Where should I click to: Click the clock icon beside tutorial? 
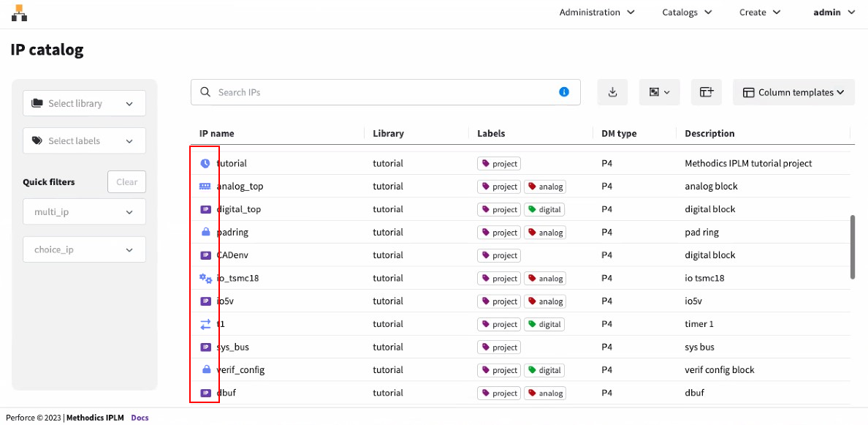(205, 164)
